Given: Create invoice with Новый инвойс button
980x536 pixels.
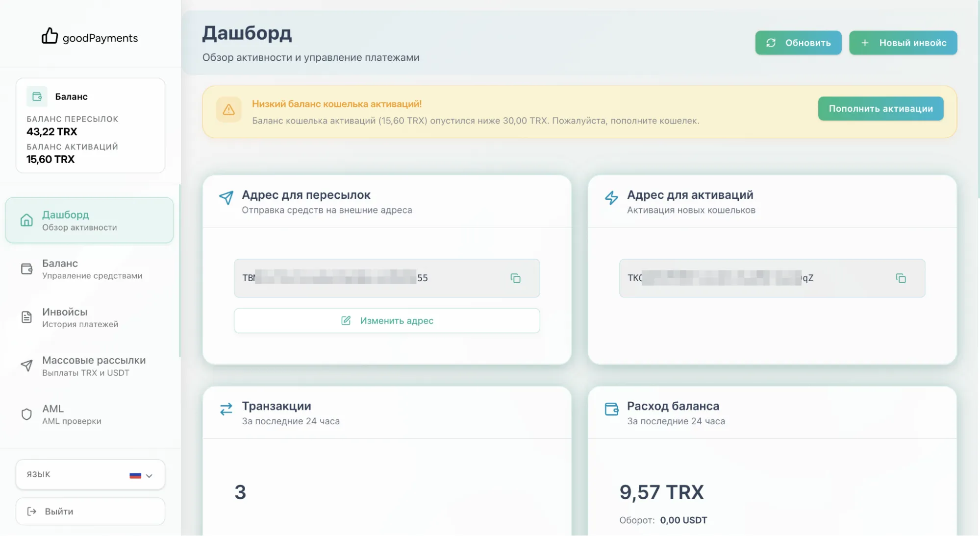Looking at the screenshot, I should tap(903, 43).
